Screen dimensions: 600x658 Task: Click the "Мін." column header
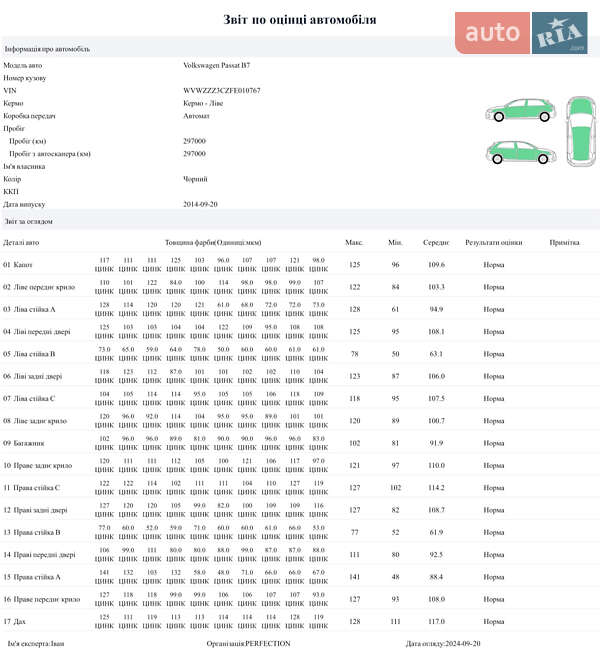coord(395,243)
